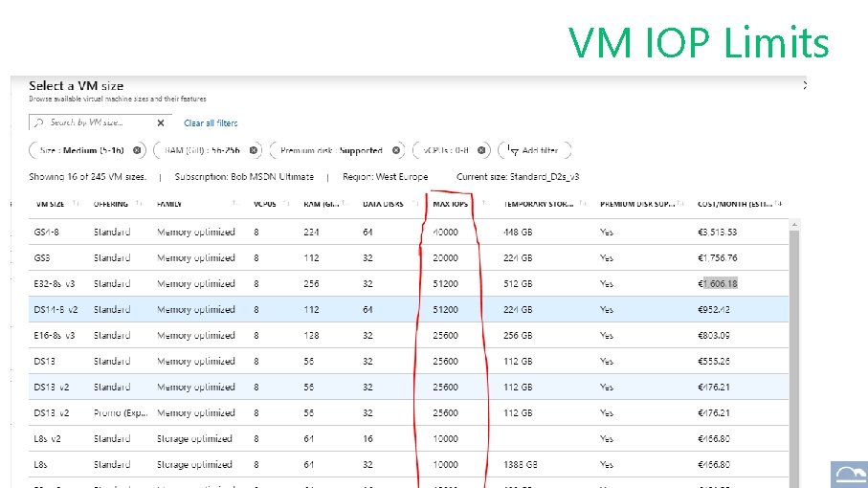Sort by TEMPORARY STORAGE column arrow
The height and width of the screenshot is (488, 868).
(x=583, y=204)
